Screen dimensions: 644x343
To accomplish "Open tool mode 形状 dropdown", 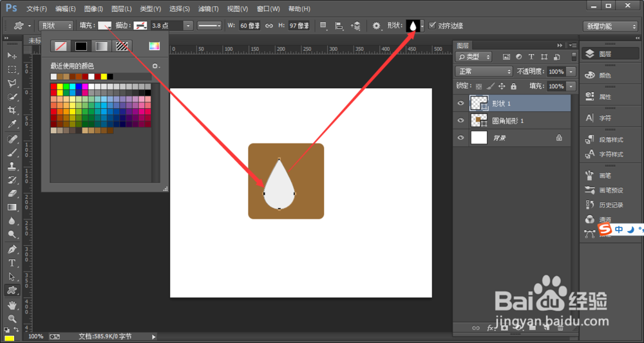I will (56, 26).
